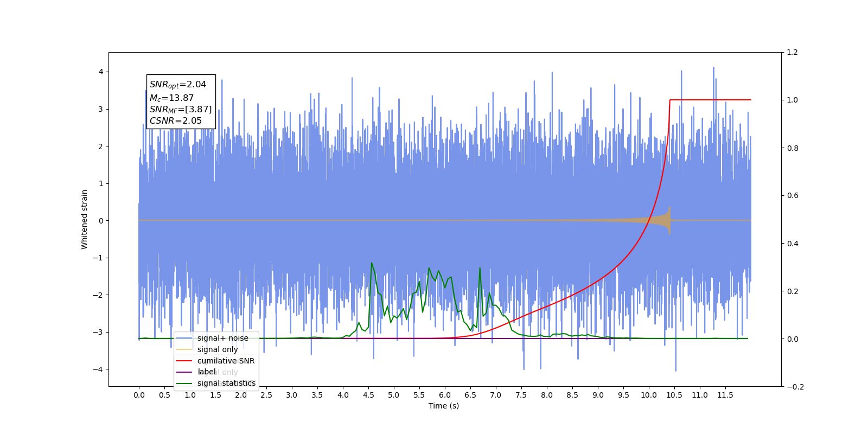The width and height of the screenshot is (868, 434).
Task: Click the 'Time (s)' x-axis label
Action: pos(444,406)
